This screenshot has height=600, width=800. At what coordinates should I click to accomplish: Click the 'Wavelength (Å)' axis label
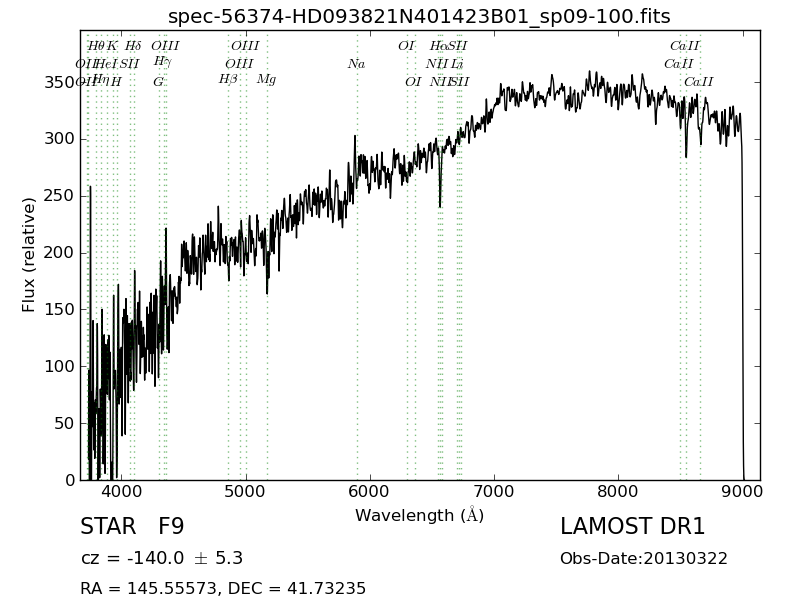click(419, 515)
